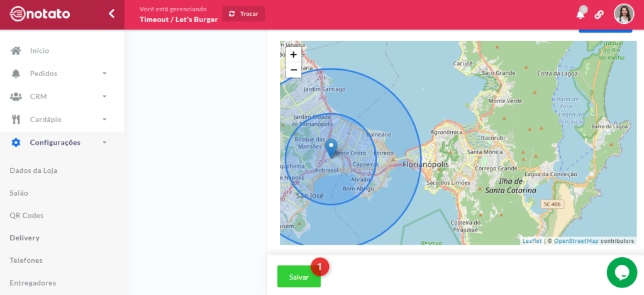Expand the CRM submenu arrow
644x295 pixels.
[x=104, y=96]
